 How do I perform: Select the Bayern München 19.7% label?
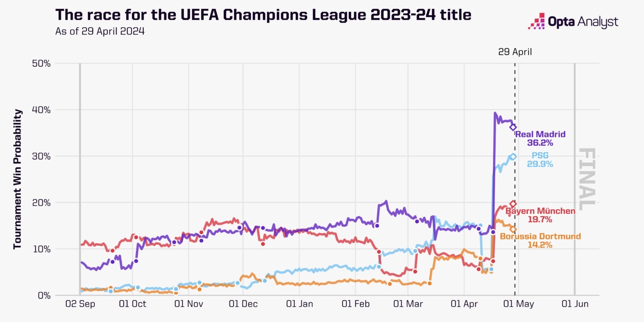pyautogui.click(x=540, y=215)
